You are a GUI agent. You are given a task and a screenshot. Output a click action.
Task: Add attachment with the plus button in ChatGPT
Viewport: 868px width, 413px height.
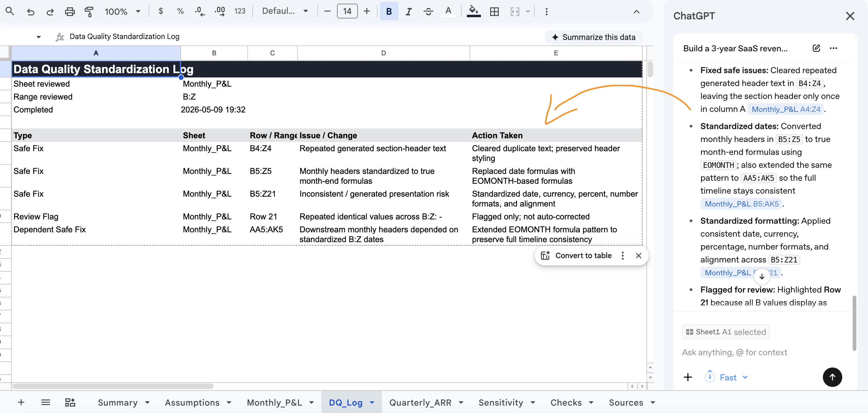coord(688,377)
